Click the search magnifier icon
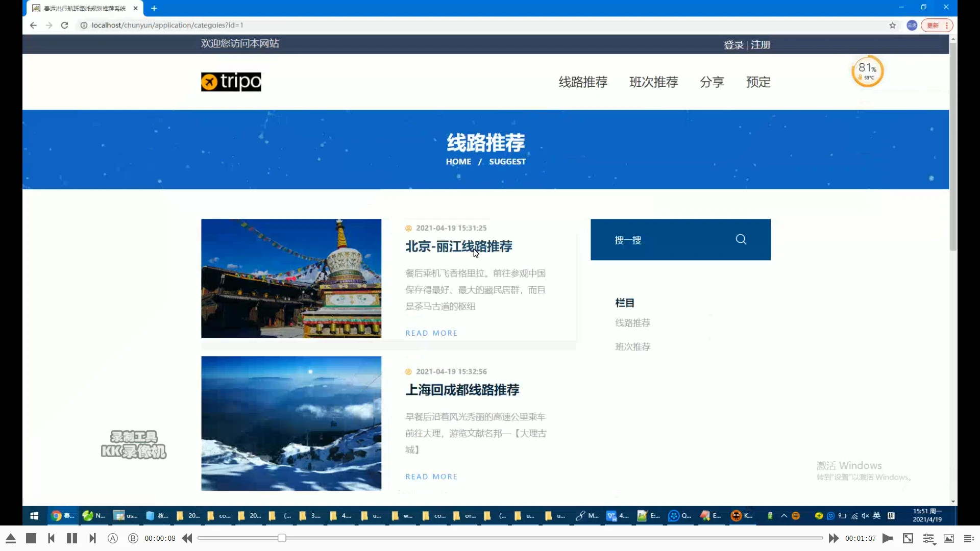The height and width of the screenshot is (551, 980). click(x=741, y=239)
